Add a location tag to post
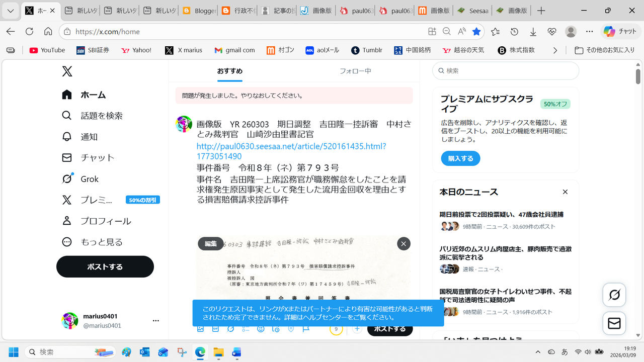This screenshot has height=362, width=644. pos(291,329)
